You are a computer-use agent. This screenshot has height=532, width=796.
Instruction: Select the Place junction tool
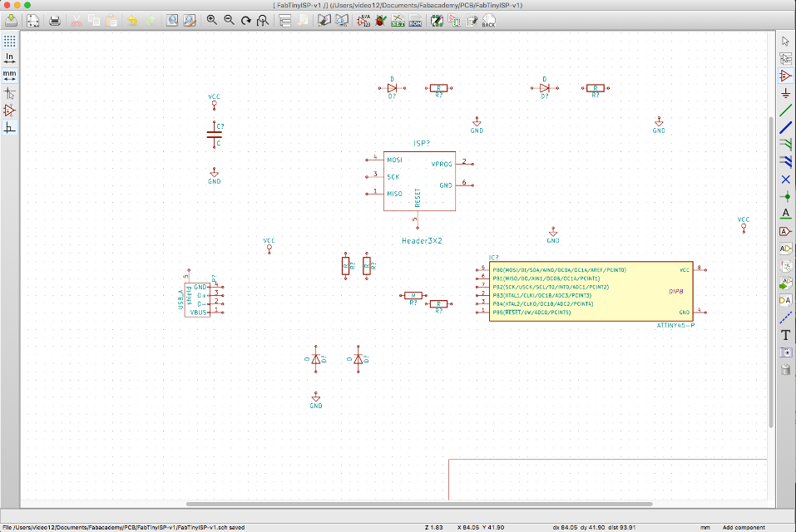(786, 197)
